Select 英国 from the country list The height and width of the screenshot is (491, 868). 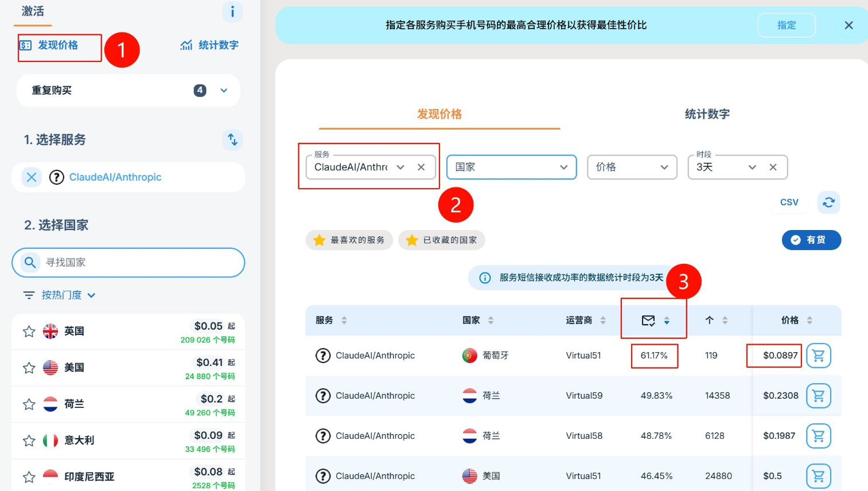(129, 332)
